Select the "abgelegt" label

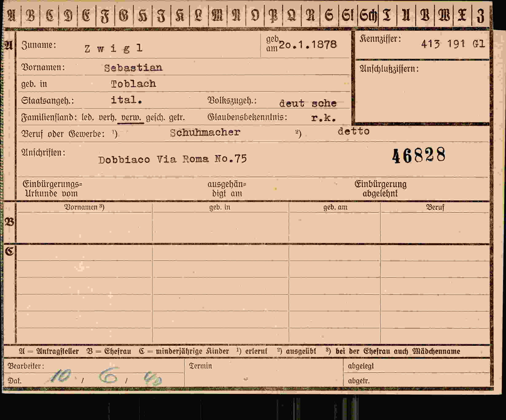(x=361, y=366)
